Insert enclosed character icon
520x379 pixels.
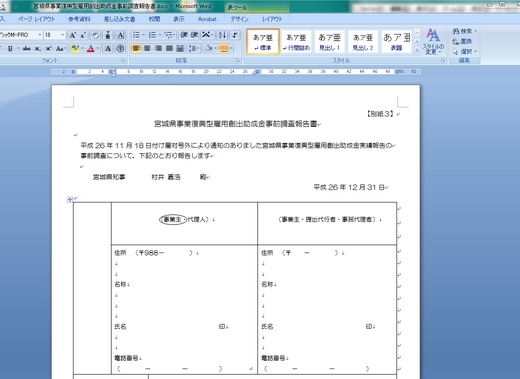tap(121, 49)
